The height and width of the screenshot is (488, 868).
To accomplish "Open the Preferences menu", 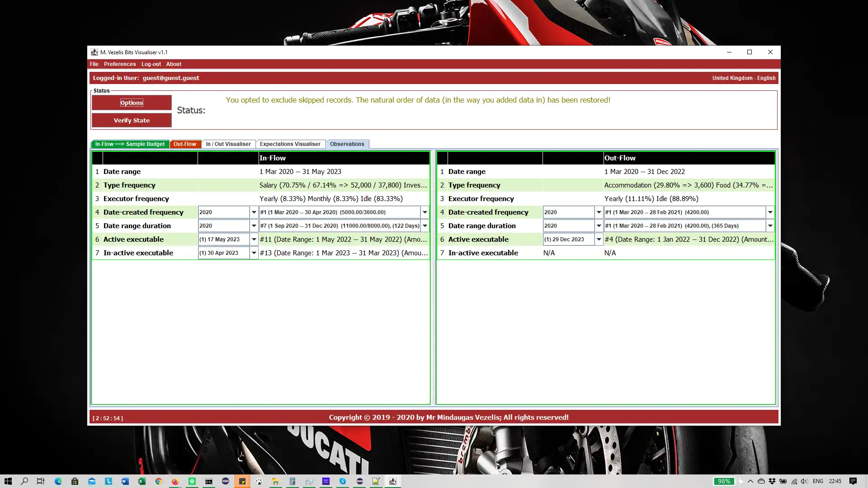I will click(x=119, y=64).
